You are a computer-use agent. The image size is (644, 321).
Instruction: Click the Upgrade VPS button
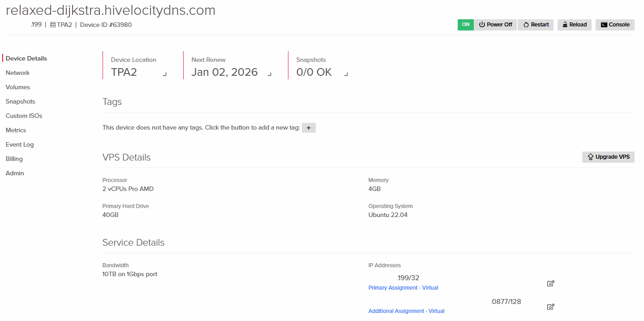(608, 157)
